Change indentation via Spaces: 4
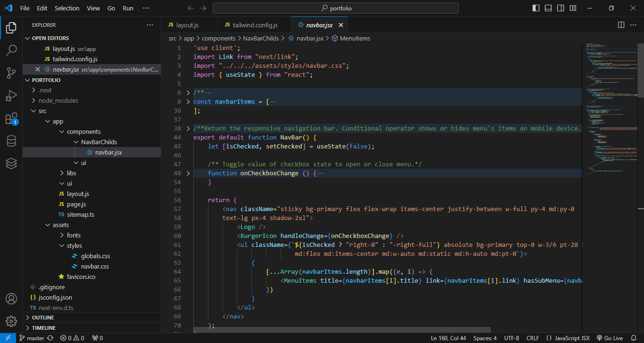The height and width of the screenshot is (343, 644). point(485,338)
